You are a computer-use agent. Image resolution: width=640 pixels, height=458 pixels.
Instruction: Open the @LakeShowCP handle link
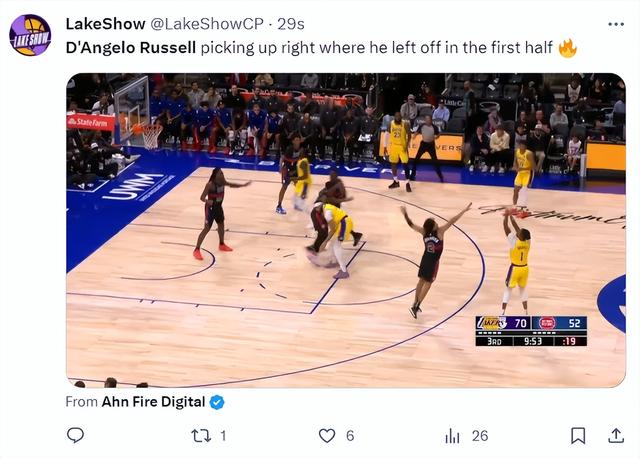207,24
